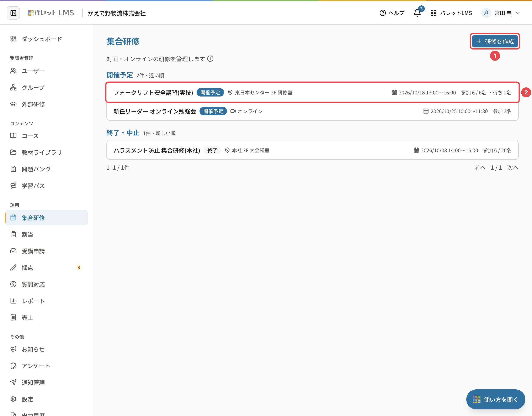Click the 質問対応 icon
The width and height of the screenshot is (532, 416).
pos(13,284)
